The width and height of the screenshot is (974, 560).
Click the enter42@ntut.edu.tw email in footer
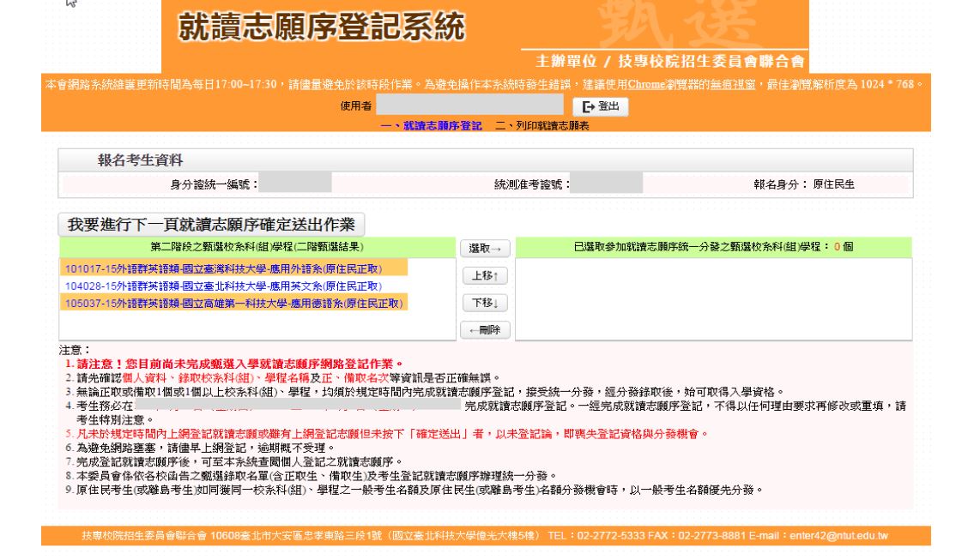(838, 536)
